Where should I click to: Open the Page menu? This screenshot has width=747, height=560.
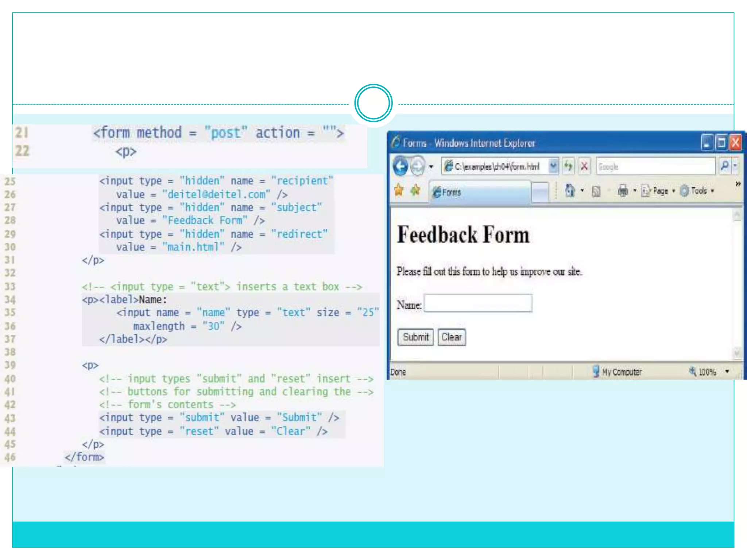pyautogui.click(x=660, y=191)
